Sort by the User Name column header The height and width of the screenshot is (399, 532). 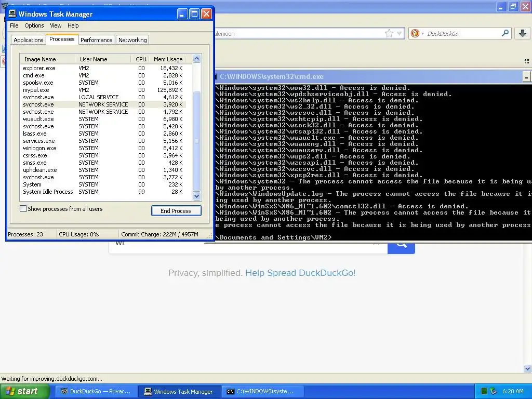[x=103, y=59]
